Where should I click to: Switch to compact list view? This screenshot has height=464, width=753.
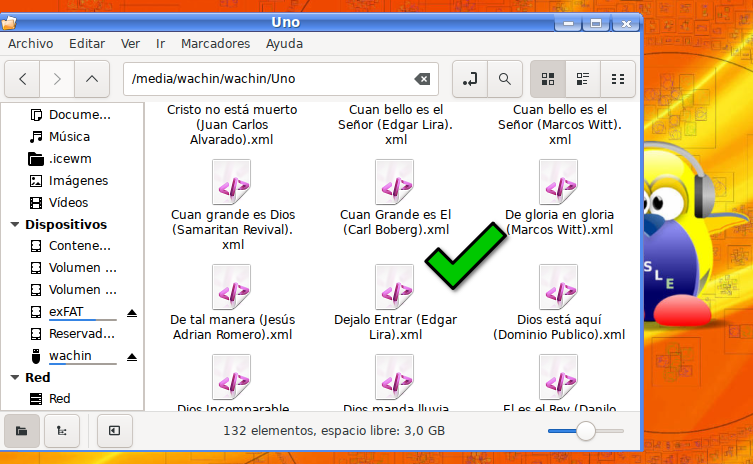(618, 79)
